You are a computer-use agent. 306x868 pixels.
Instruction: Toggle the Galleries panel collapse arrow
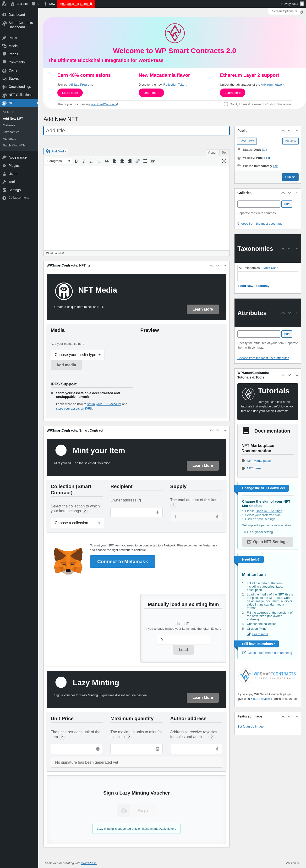point(297,193)
